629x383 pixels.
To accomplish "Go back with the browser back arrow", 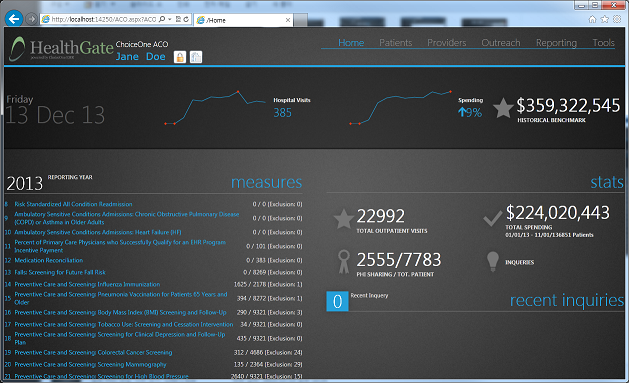I will tap(14, 19).
